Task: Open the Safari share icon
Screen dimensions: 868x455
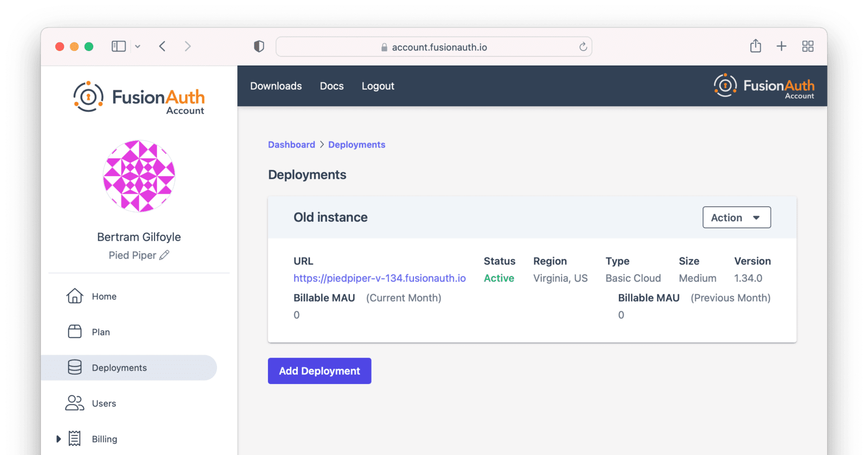Action: tap(756, 46)
